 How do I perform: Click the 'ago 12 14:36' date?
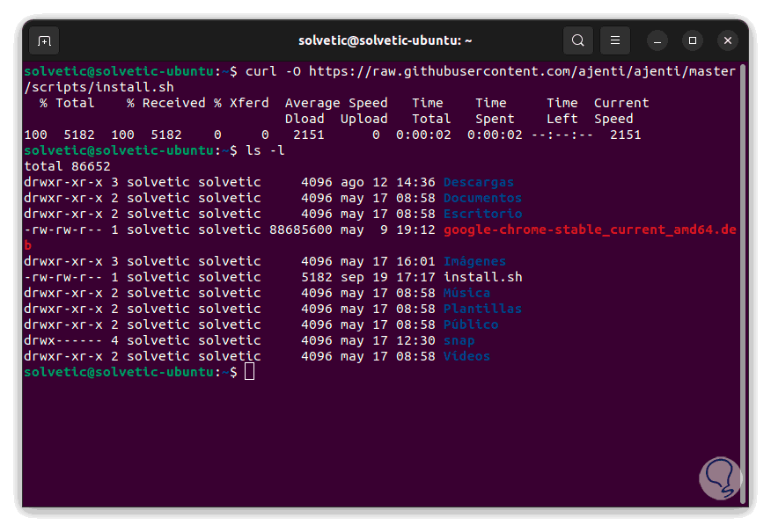point(387,182)
